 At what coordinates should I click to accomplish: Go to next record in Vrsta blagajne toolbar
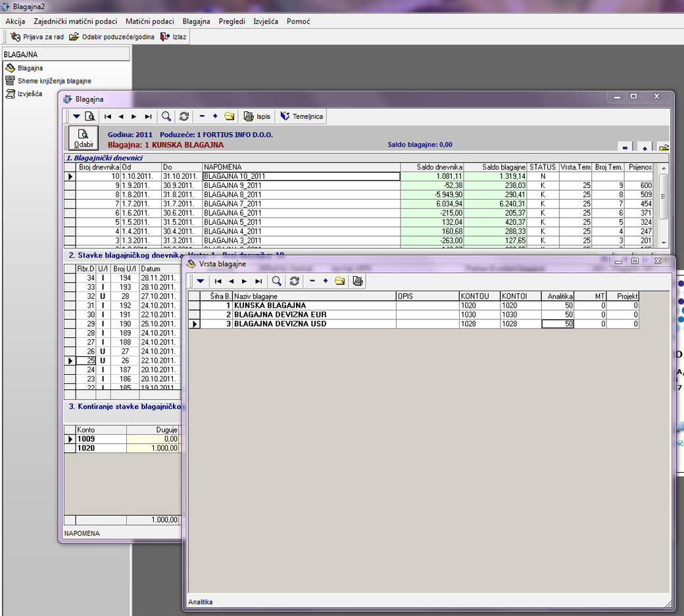[x=244, y=281]
